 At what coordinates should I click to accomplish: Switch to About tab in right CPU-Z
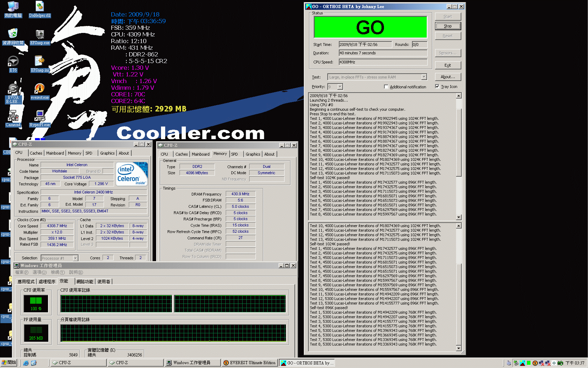pos(269,154)
